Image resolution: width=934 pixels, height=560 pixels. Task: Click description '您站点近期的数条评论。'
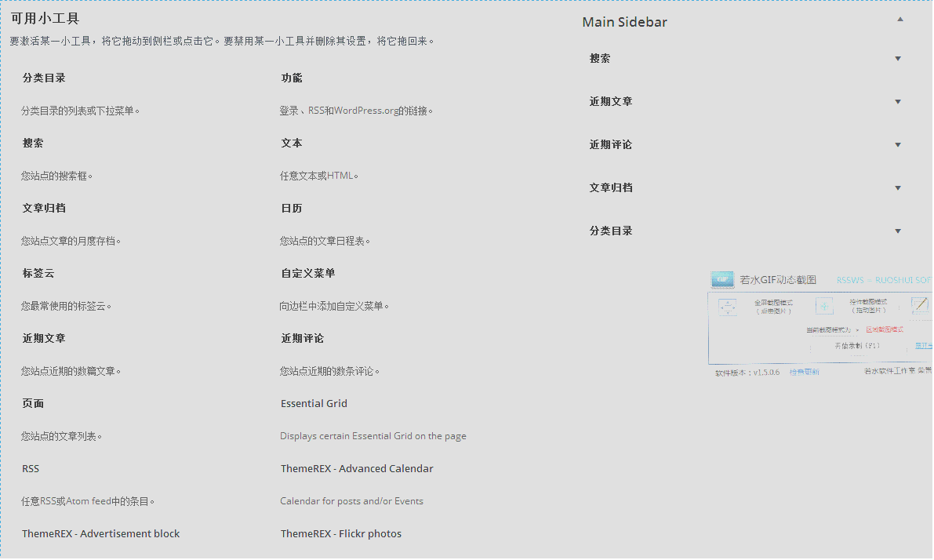tap(330, 371)
